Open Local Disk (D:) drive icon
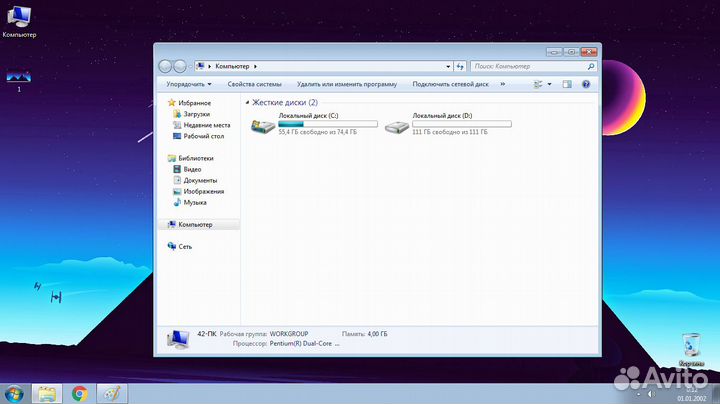The image size is (720, 404). click(x=397, y=126)
